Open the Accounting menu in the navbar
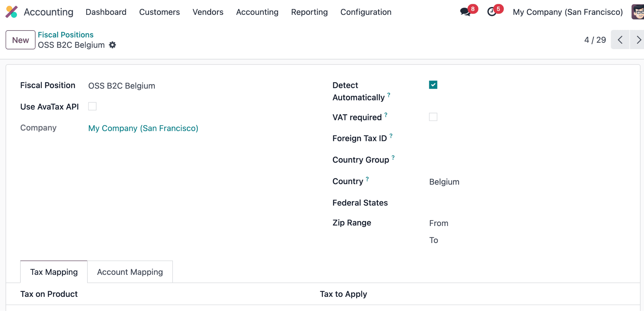The image size is (644, 311). click(257, 12)
